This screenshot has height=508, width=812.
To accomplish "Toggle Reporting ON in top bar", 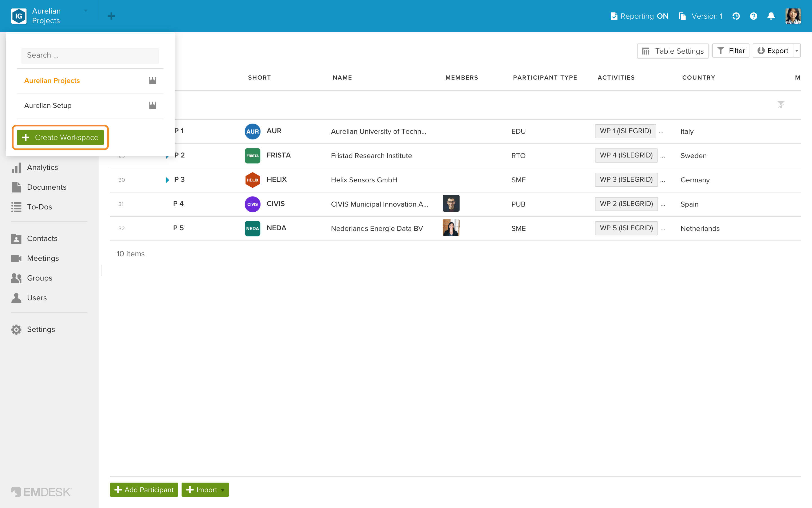I will (639, 16).
